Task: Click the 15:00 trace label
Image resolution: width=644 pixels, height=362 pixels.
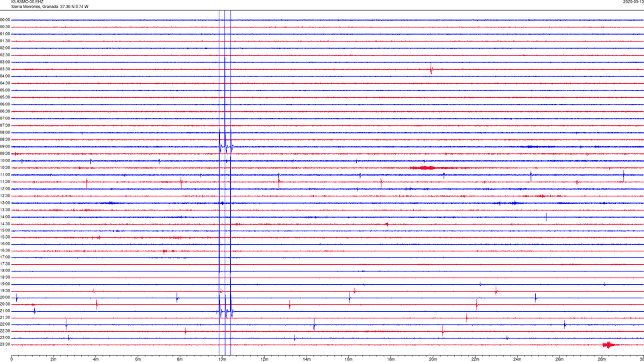Action: [5, 231]
